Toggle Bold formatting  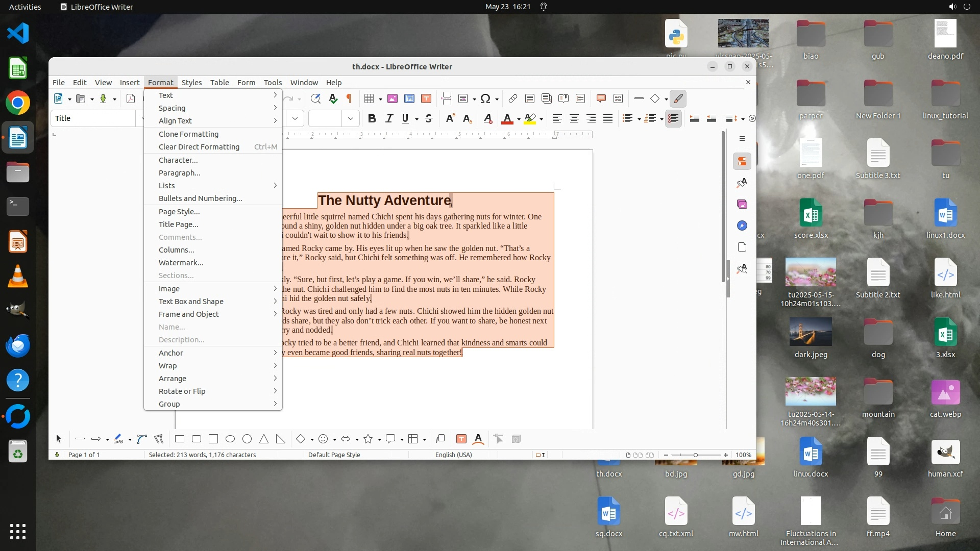pyautogui.click(x=372, y=118)
